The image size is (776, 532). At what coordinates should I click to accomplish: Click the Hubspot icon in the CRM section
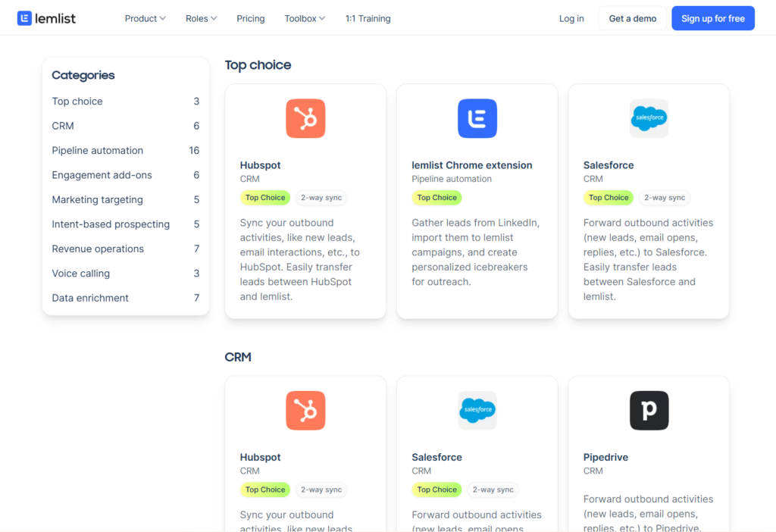(x=305, y=410)
